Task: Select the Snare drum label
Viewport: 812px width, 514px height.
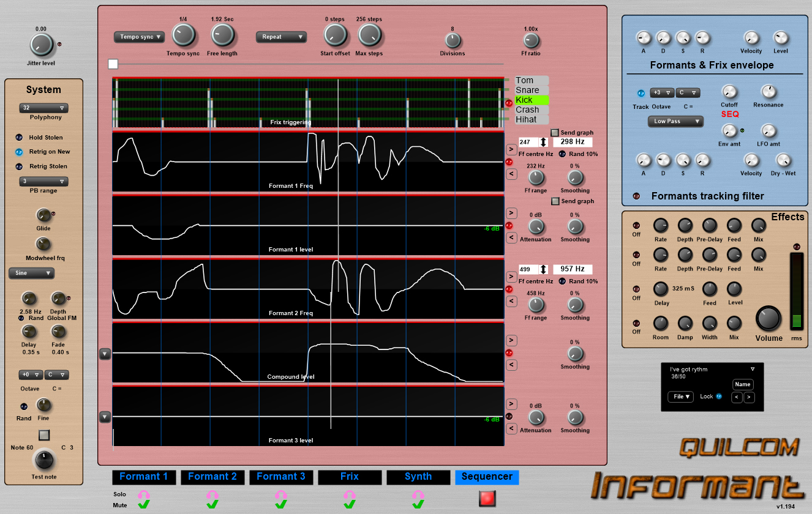Action: click(x=532, y=90)
